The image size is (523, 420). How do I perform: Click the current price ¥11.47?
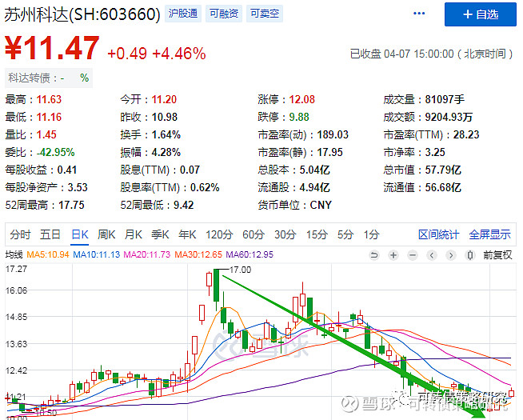coord(52,48)
